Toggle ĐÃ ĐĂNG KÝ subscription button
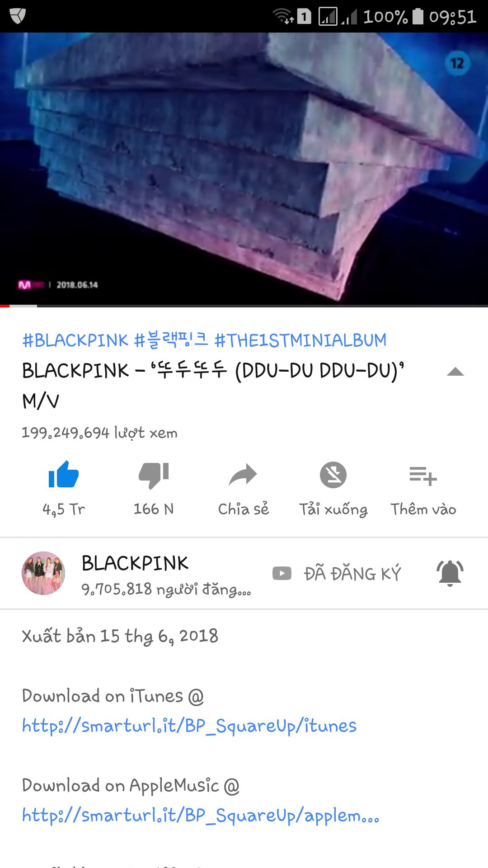Viewport: 488px width, 868px height. click(337, 573)
